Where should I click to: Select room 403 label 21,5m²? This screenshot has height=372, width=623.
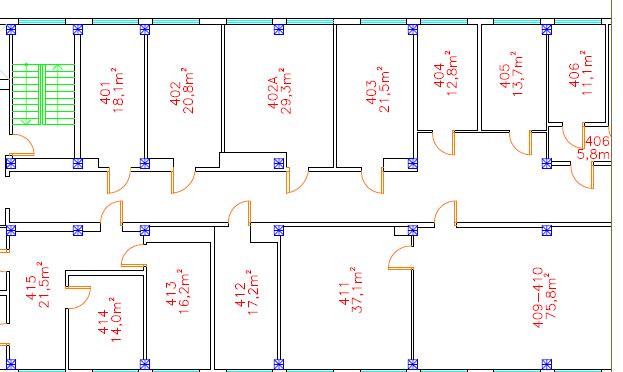tap(377, 90)
